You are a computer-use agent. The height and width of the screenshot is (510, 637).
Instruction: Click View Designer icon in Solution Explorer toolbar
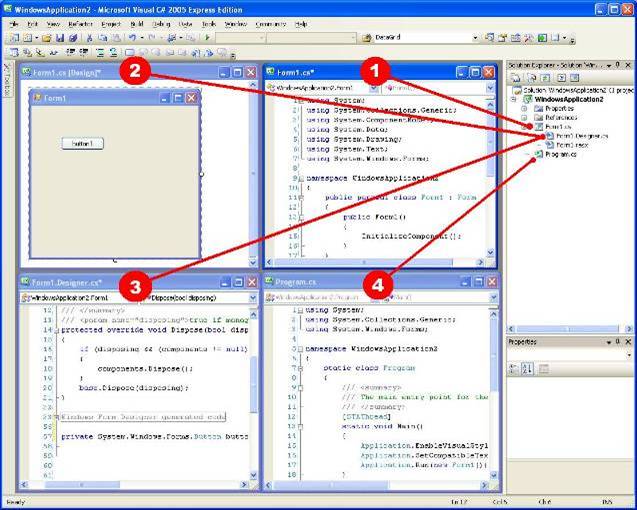574,78
